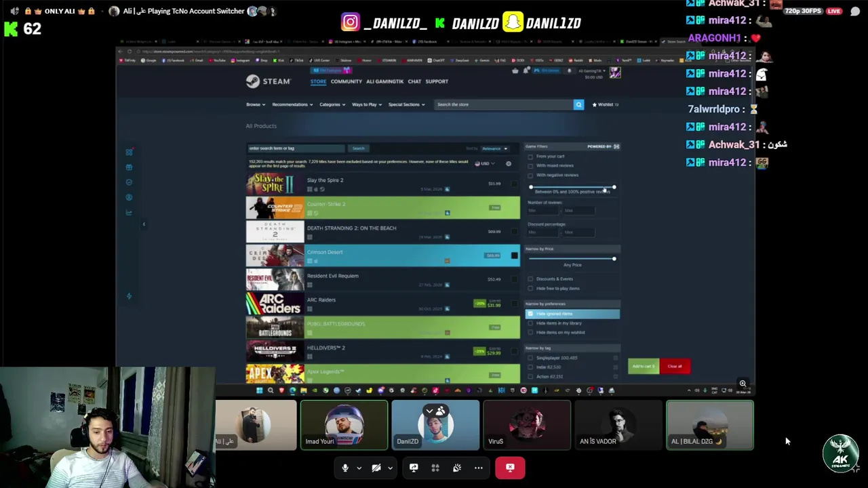Click the red Clear all button
Viewport: 868px width, 488px height.
(x=675, y=367)
